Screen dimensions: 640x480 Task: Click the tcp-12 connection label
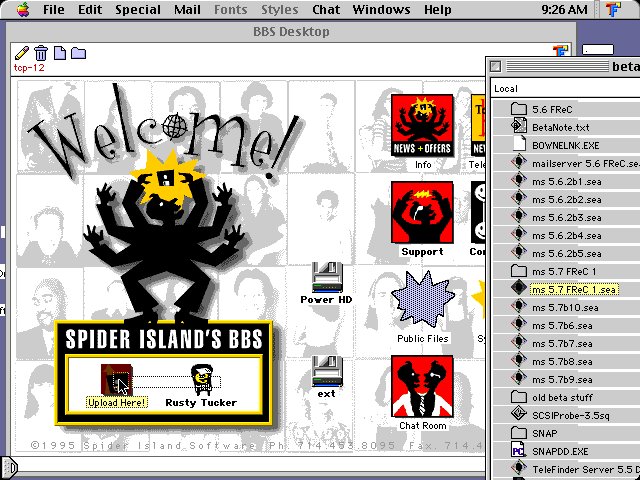tap(29, 68)
